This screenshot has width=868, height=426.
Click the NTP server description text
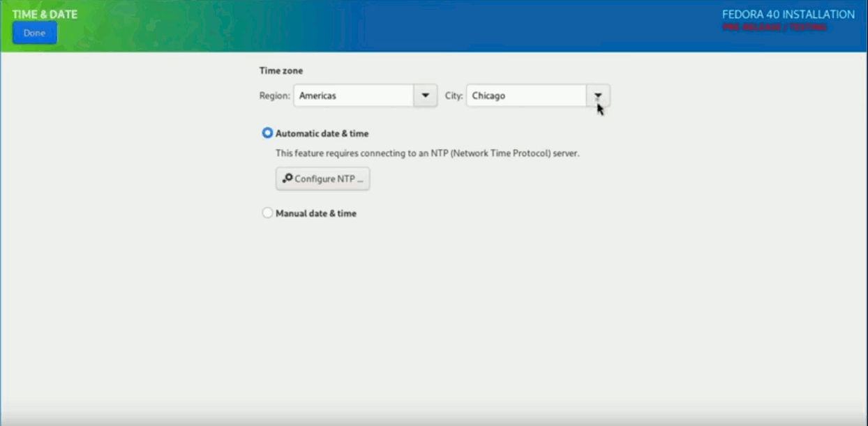coord(428,153)
